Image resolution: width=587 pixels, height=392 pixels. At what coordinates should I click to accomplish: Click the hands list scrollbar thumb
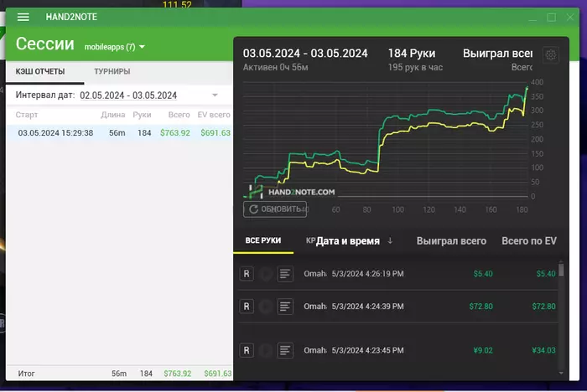pos(561,270)
